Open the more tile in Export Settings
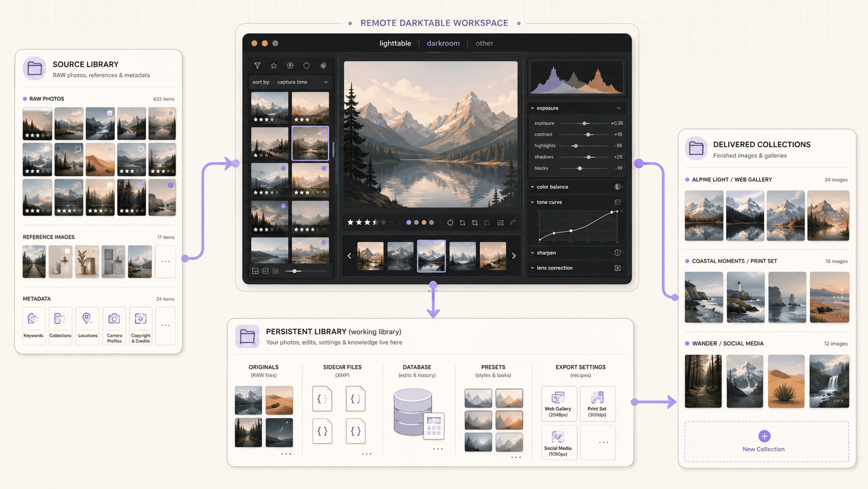Image resolution: width=868 pixels, height=489 pixels. [x=598, y=442]
